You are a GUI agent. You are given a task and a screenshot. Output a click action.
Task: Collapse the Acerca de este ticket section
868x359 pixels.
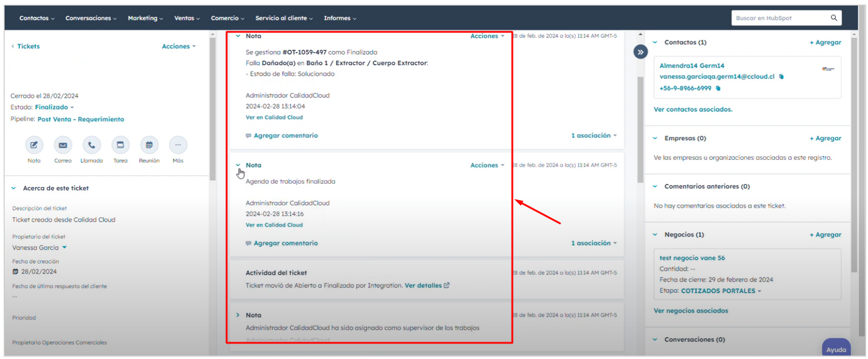click(x=13, y=189)
